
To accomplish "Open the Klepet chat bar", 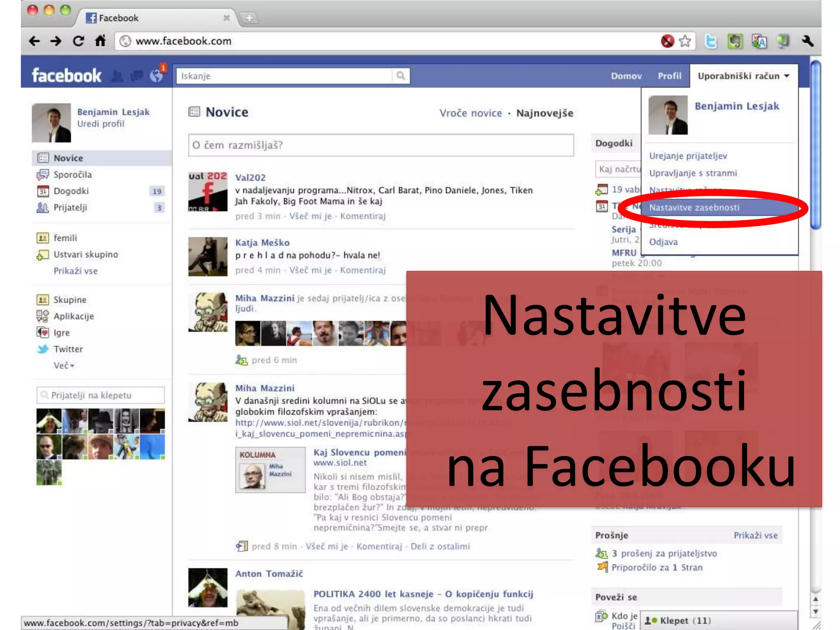I will (x=719, y=621).
